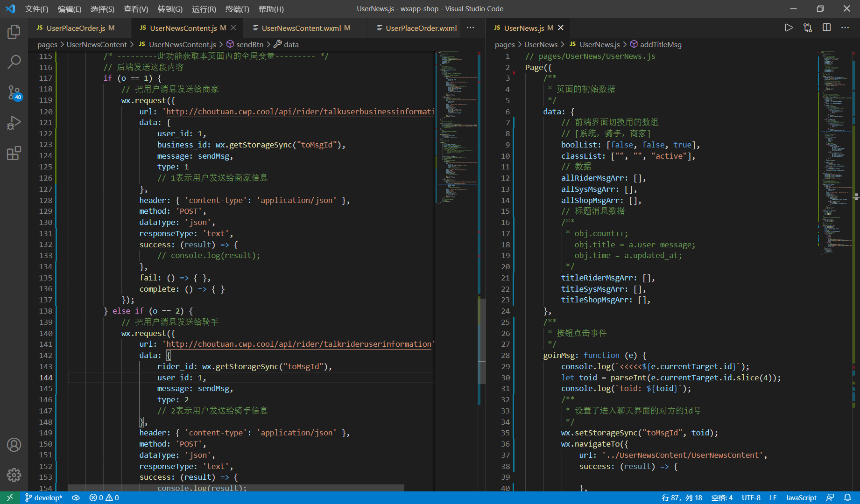Open the 查看(V) menu
This screenshot has width=860, height=504.
click(x=136, y=9)
